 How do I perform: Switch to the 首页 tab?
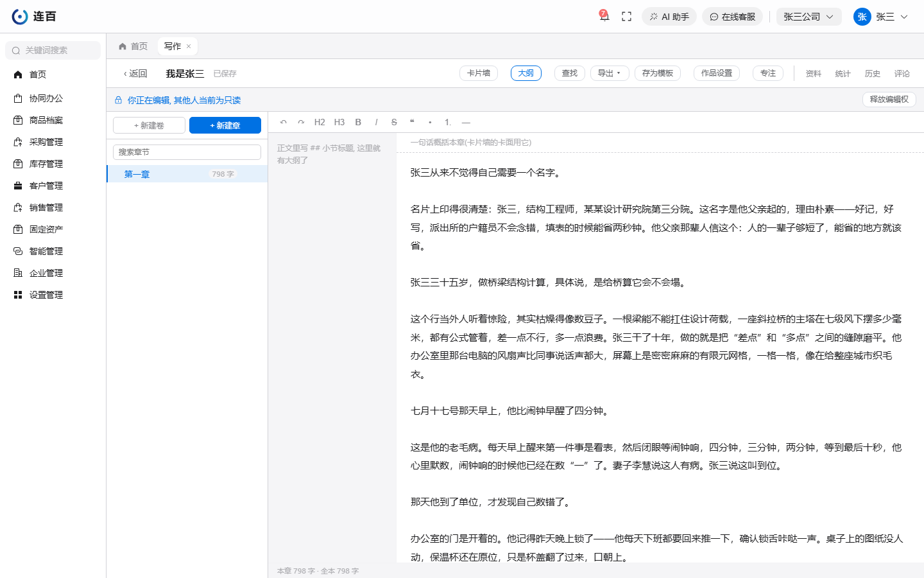(133, 46)
